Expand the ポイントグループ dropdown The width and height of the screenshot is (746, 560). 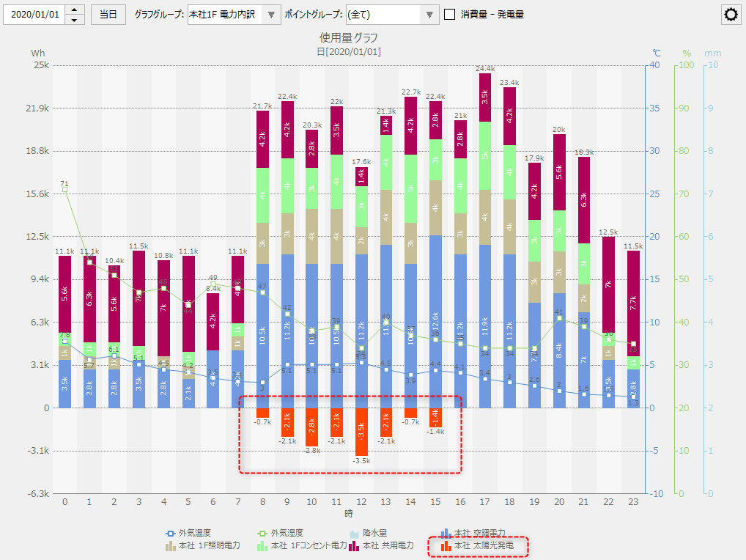(x=430, y=15)
